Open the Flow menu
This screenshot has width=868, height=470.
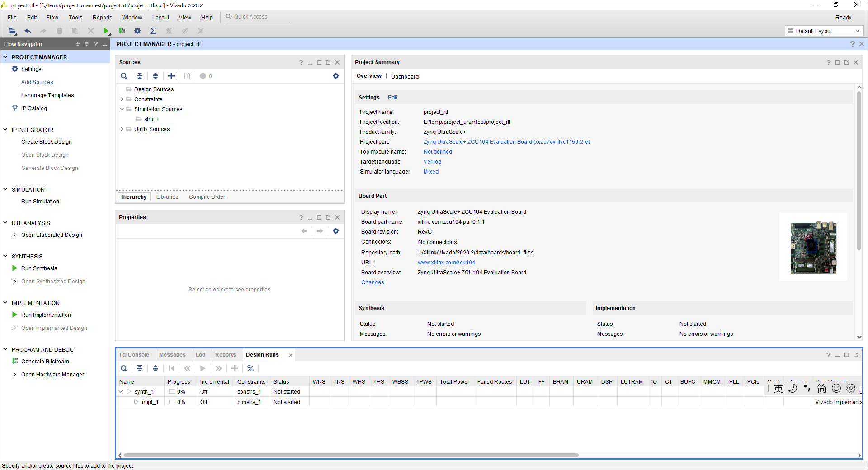tap(52, 18)
